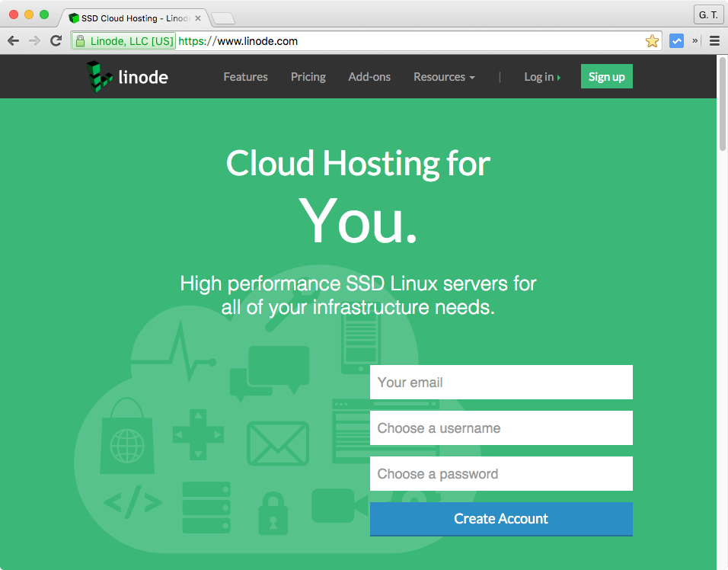Select Features in the navigation bar
The image size is (728, 570).
(245, 76)
